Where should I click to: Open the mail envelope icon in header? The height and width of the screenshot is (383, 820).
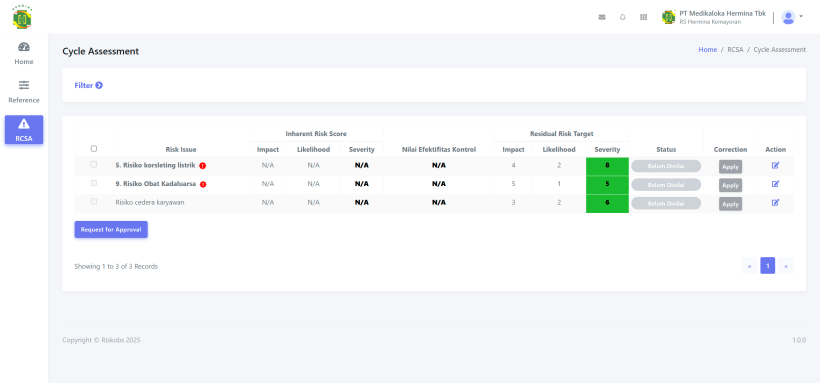pyautogui.click(x=602, y=17)
